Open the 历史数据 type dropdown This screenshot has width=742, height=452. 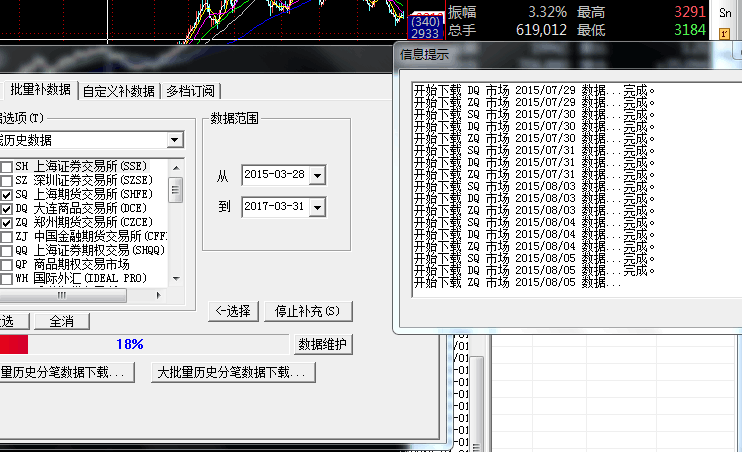pos(175,140)
